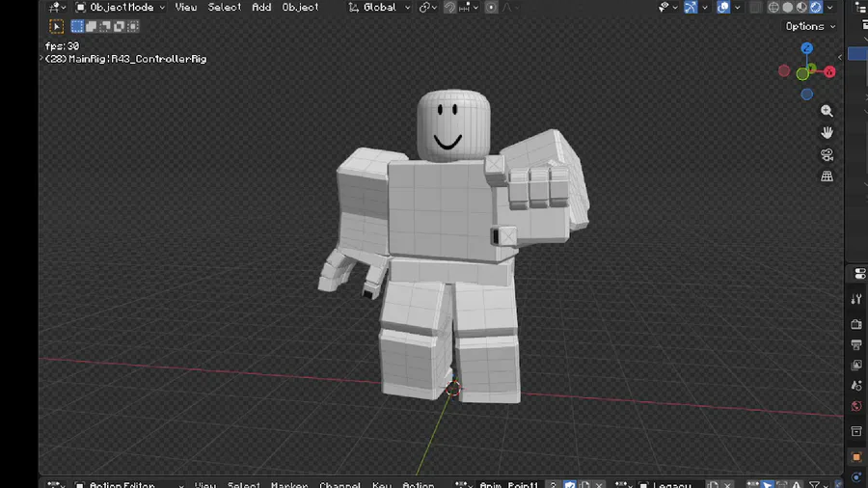Open the Tool properties tab

[x=857, y=299]
